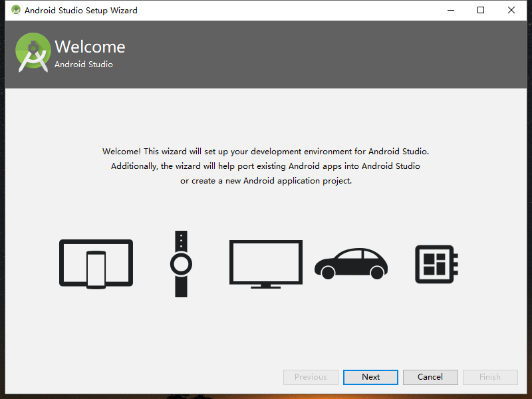Click the 'Android Studio' header subtitle
Viewport: 532px width, 399px height.
pyautogui.click(x=84, y=64)
